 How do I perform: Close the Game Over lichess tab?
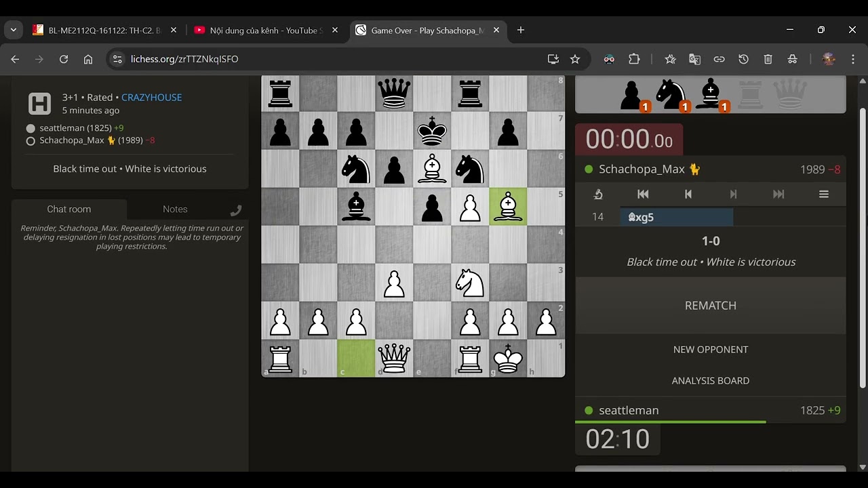point(496,30)
